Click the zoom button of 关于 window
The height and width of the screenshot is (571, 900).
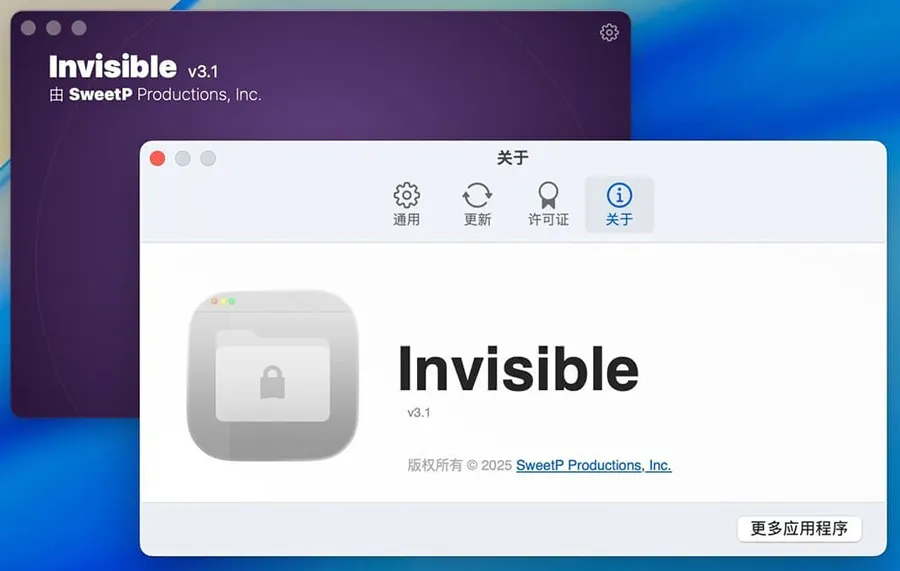tap(208, 158)
